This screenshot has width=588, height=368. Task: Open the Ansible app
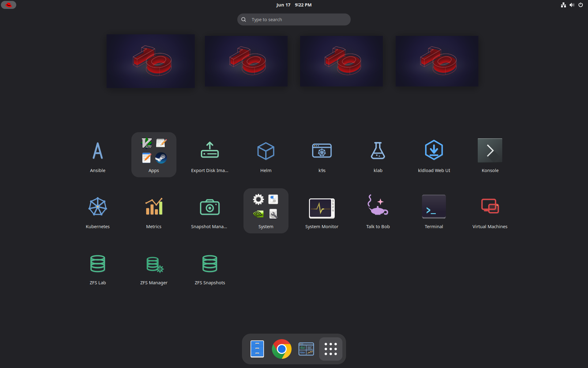pos(98,155)
